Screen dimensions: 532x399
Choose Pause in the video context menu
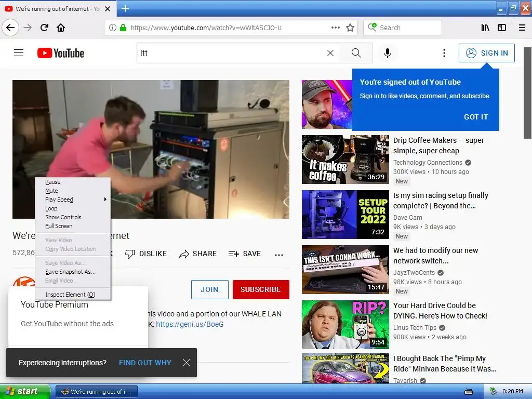pyautogui.click(x=73, y=182)
